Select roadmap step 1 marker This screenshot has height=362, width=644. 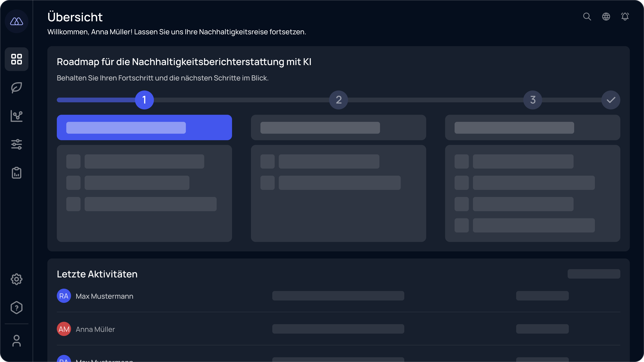pos(144,100)
